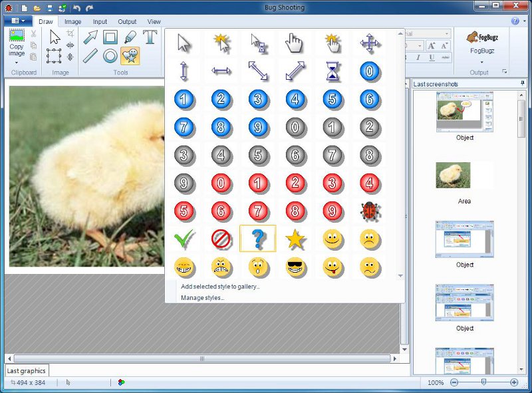
Task: Click Add selected style to gallery
Action: pos(220,287)
